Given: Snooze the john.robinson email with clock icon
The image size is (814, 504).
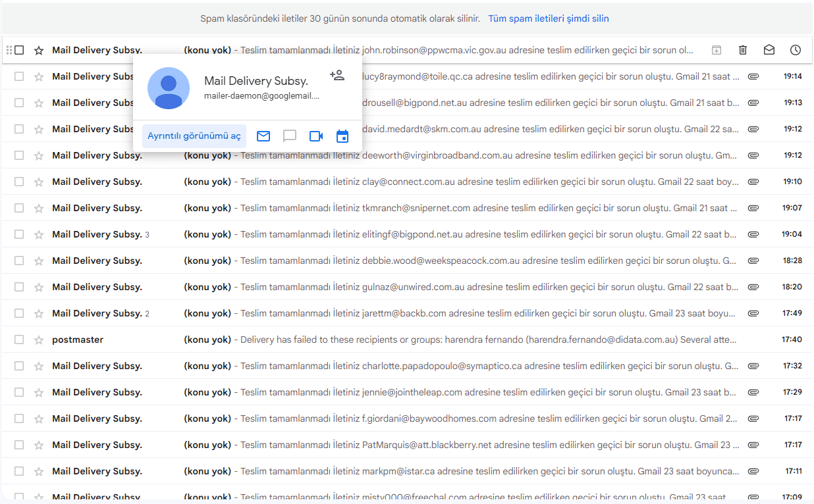Looking at the screenshot, I should 796,50.
